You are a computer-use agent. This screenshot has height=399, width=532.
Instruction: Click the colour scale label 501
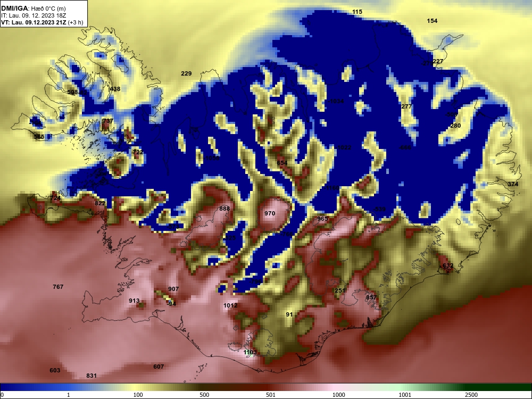coord(271,395)
